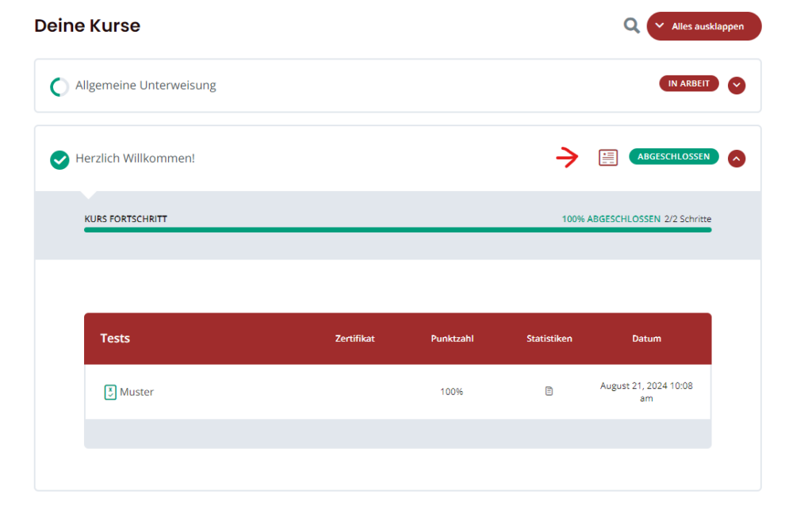
Task: Click the quiz icon next to Muster
Action: (x=110, y=392)
